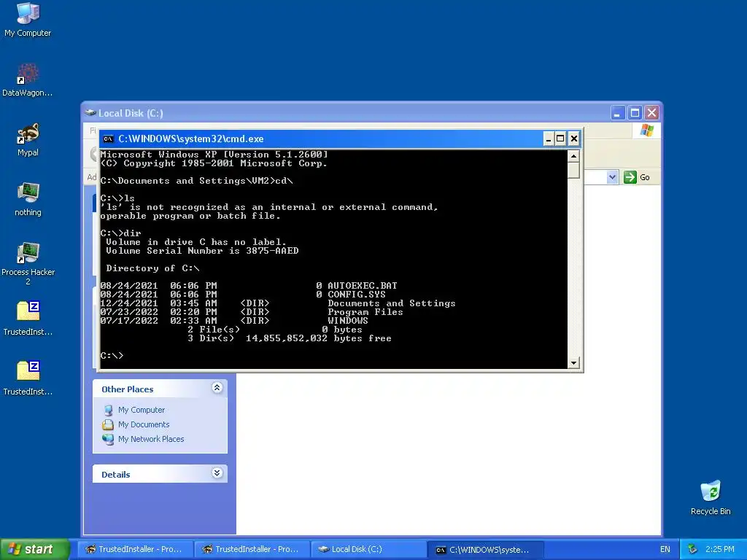Open My Documents link in Other Places

[x=144, y=424]
